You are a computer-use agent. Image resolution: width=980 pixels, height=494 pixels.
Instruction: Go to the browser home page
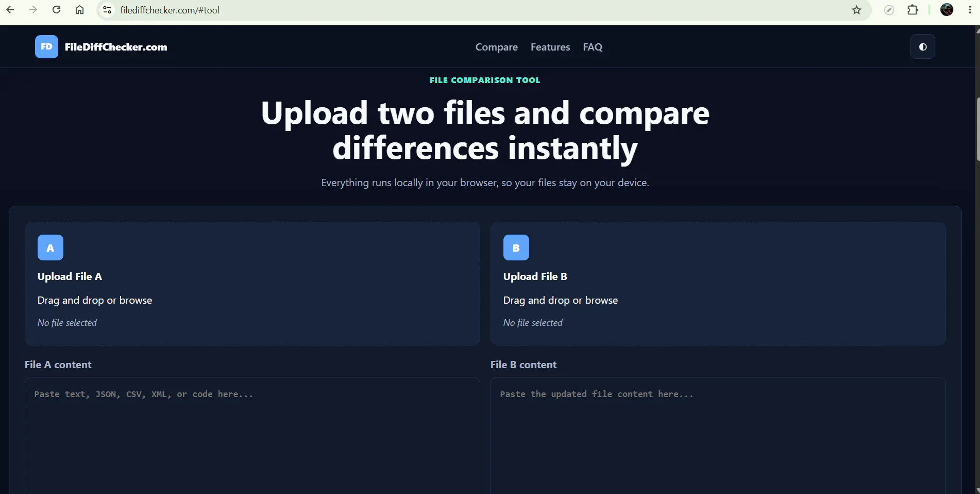[x=79, y=10]
